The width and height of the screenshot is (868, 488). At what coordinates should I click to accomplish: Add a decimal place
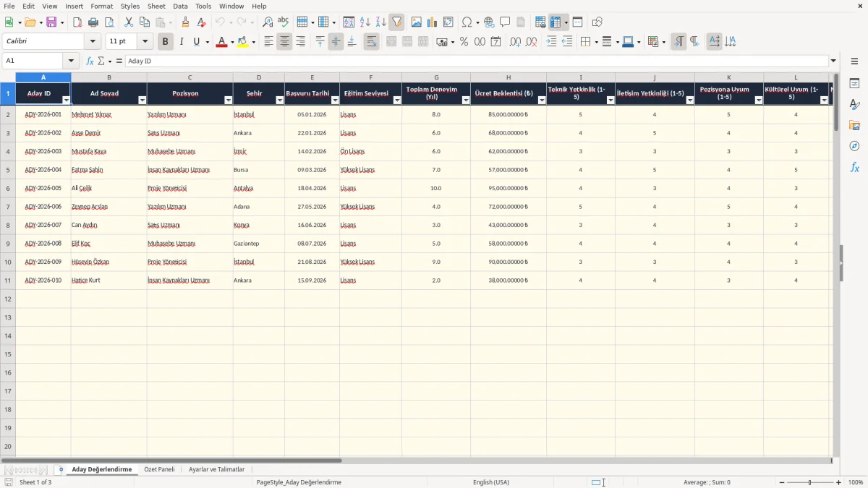(x=515, y=42)
